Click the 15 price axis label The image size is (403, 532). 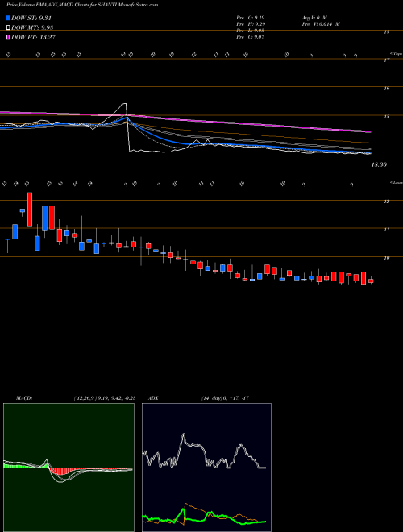click(386, 117)
